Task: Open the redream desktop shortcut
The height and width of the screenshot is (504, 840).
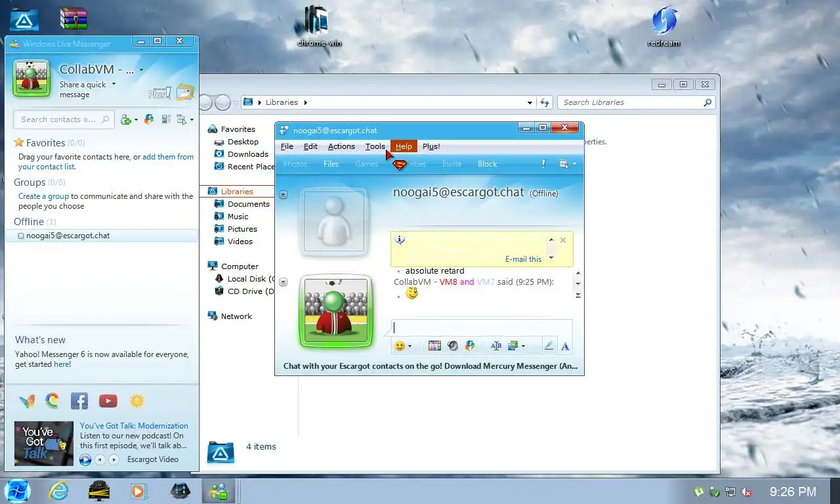Action: click(663, 26)
